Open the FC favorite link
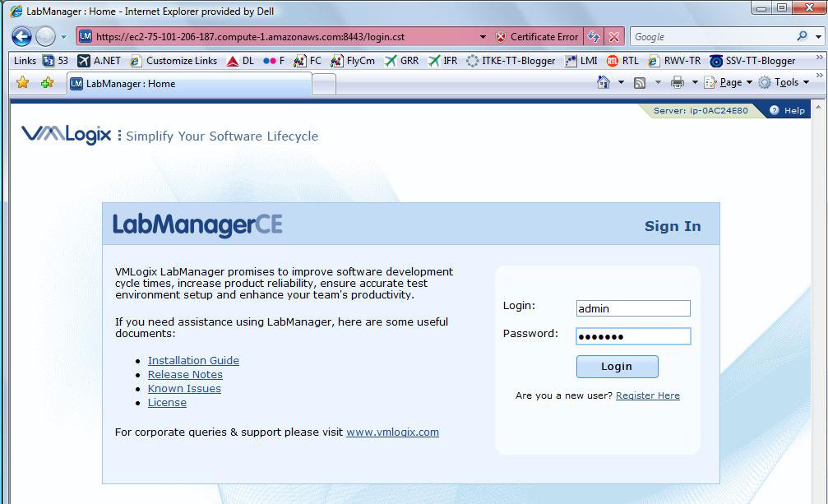Image resolution: width=828 pixels, height=504 pixels. coord(308,61)
